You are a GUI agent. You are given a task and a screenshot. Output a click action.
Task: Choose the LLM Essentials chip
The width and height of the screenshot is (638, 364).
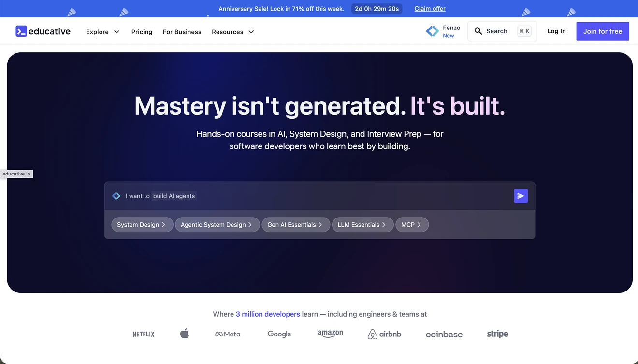click(x=362, y=225)
